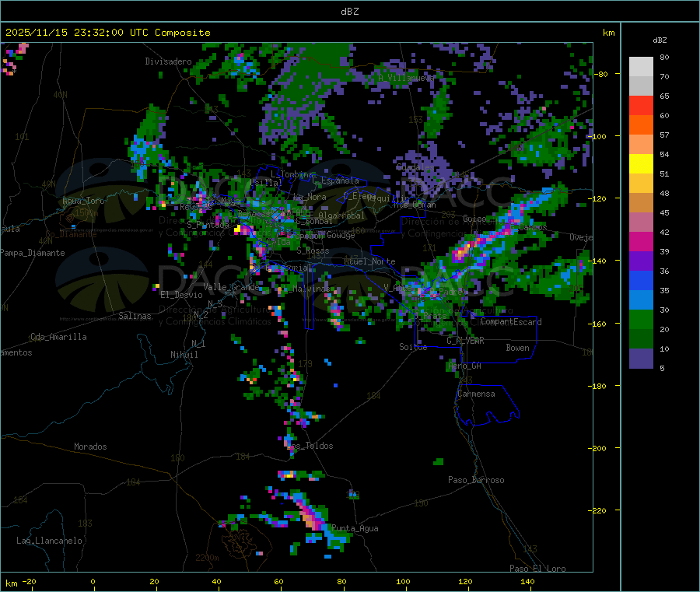
Task: Click the Morados map label
Action: 90,447
